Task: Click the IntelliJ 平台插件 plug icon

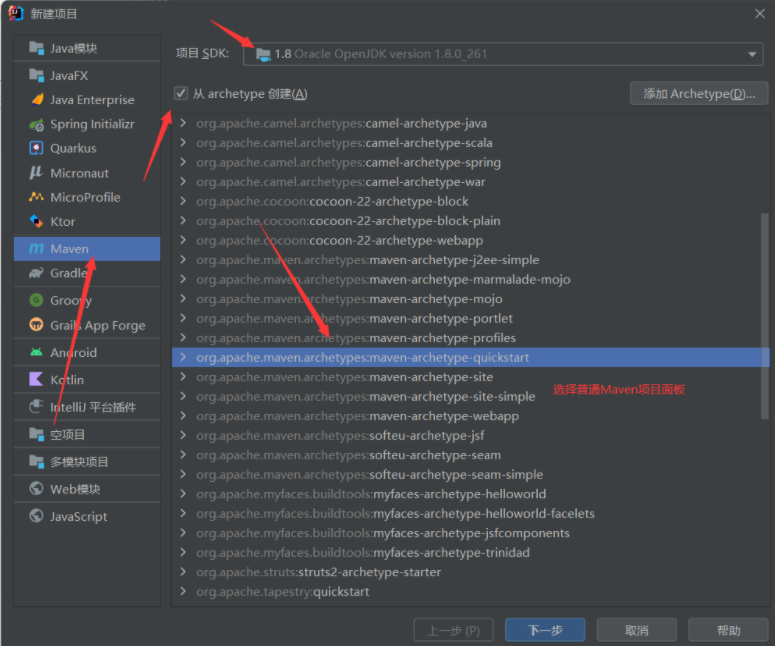Action: coord(36,406)
